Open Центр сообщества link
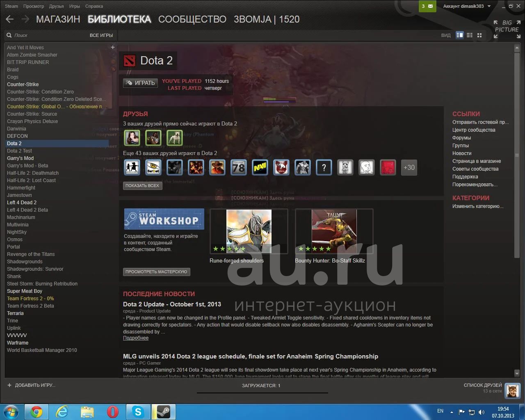Image resolution: width=525 pixels, height=420 pixels. [x=474, y=130]
